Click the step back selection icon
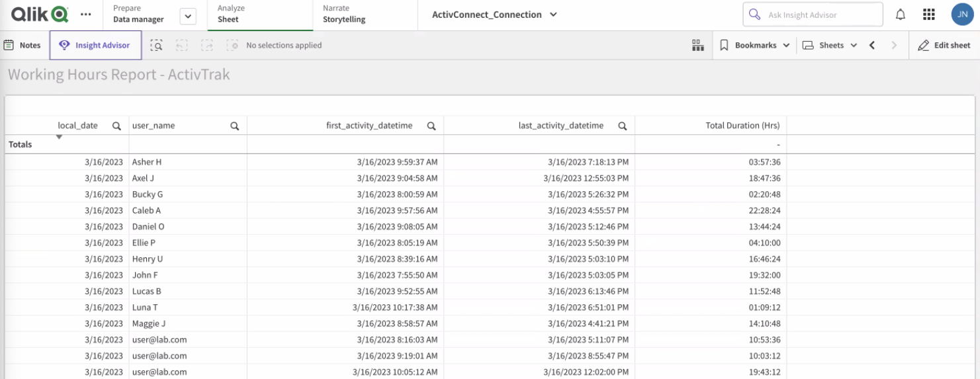980x379 pixels. (x=182, y=45)
